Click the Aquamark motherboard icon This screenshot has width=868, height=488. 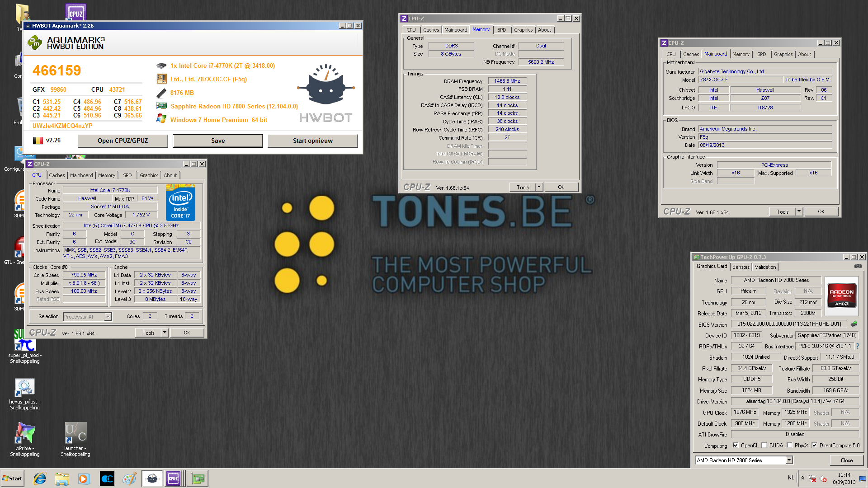click(x=161, y=79)
